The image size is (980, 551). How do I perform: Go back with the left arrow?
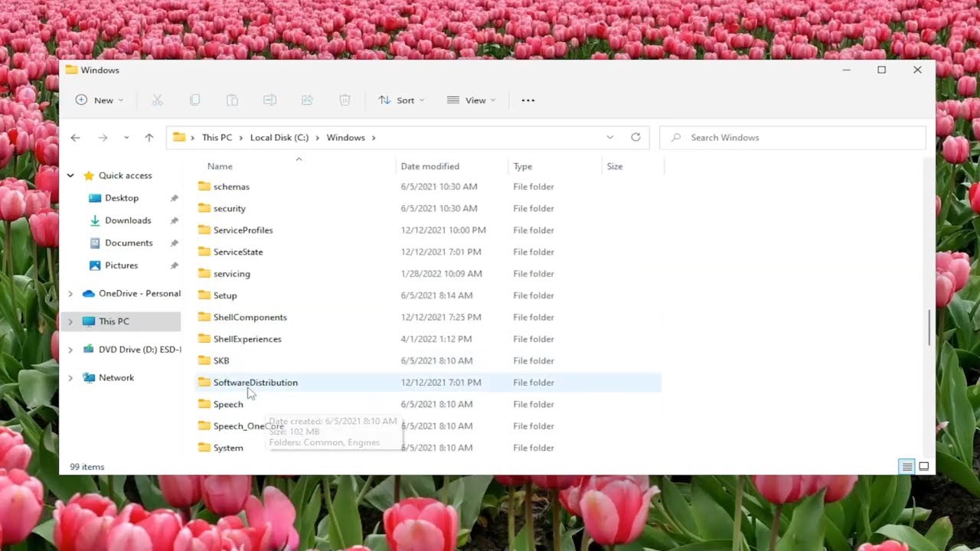[75, 138]
